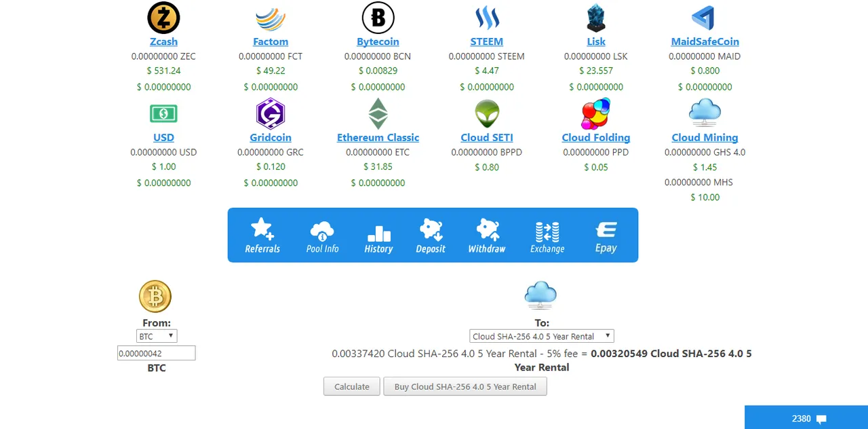This screenshot has height=429, width=868.
Task: Click the BTC amount input field
Action: pos(157,353)
